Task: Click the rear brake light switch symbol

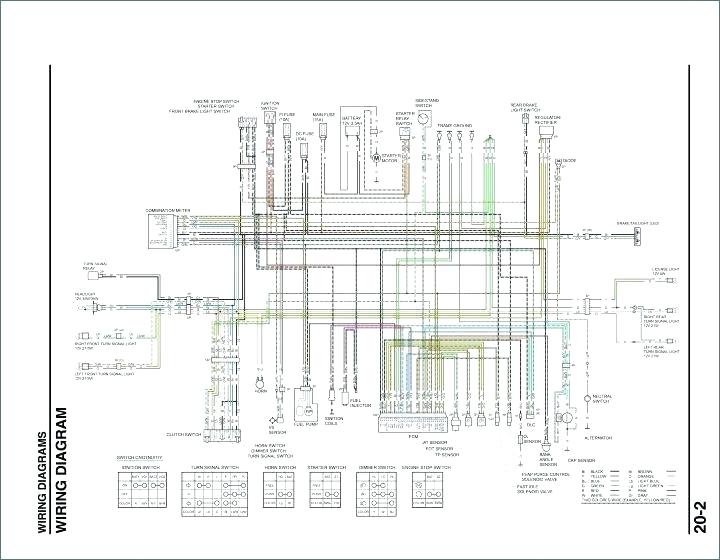Action: coord(523,119)
